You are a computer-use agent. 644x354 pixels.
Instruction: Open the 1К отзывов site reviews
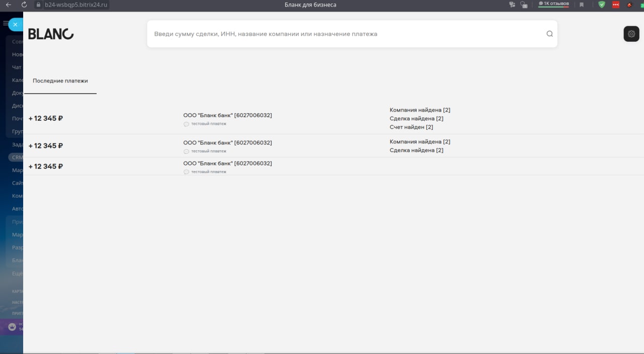(x=553, y=4)
